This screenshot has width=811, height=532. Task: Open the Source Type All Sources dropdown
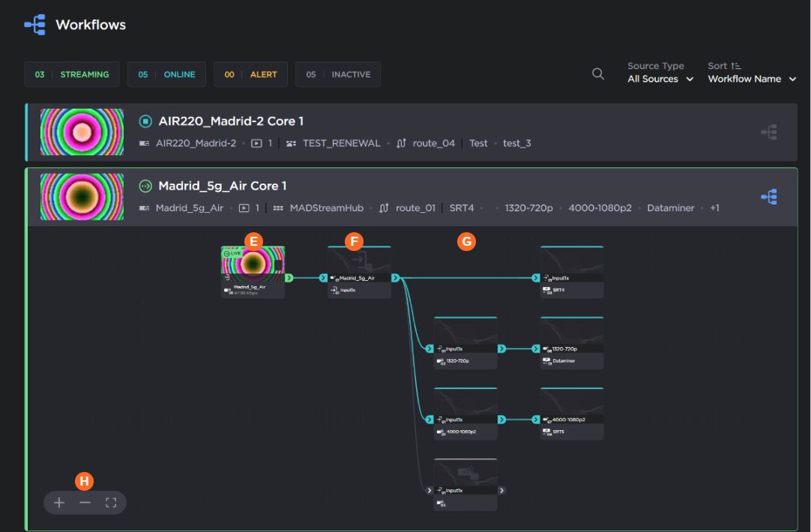[660, 79]
